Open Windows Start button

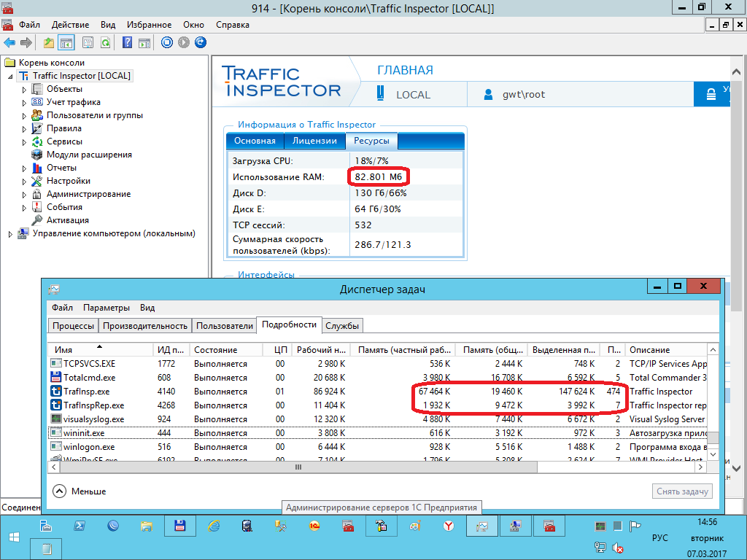[x=15, y=537]
